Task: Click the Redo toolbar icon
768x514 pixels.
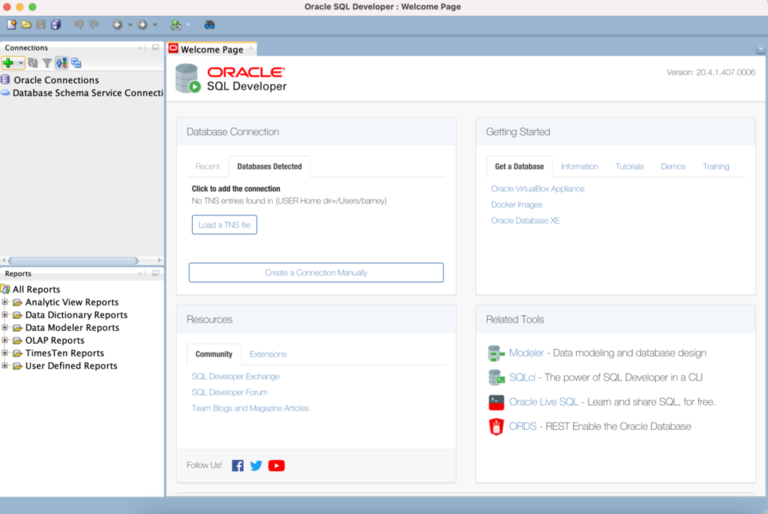Action: click(94, 24)
